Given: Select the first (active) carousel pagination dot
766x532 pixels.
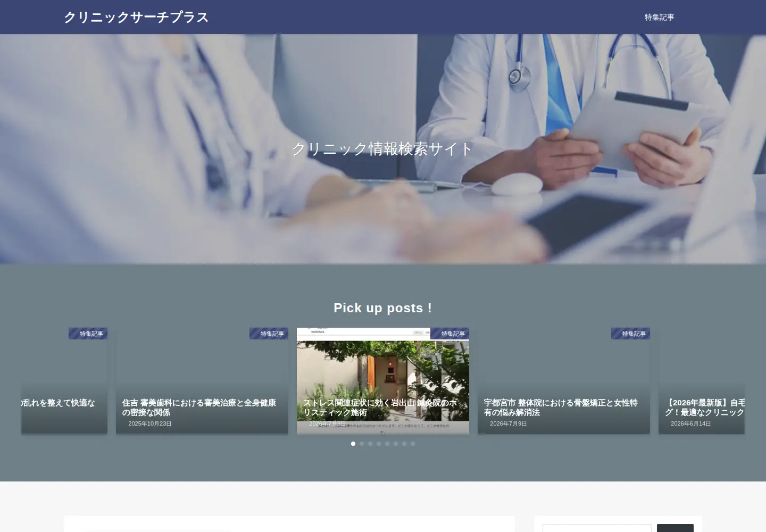Looking at the screenshot, I should 353,444.
